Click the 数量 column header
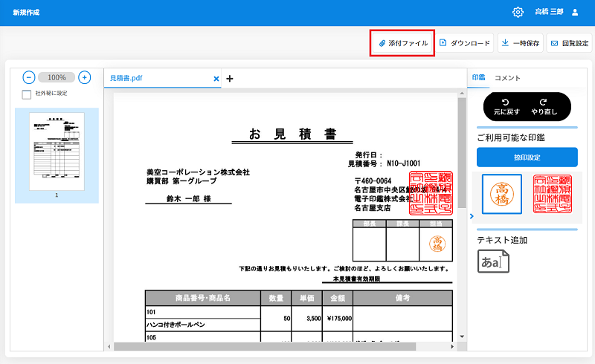595x364 pixels. (276, 298)
